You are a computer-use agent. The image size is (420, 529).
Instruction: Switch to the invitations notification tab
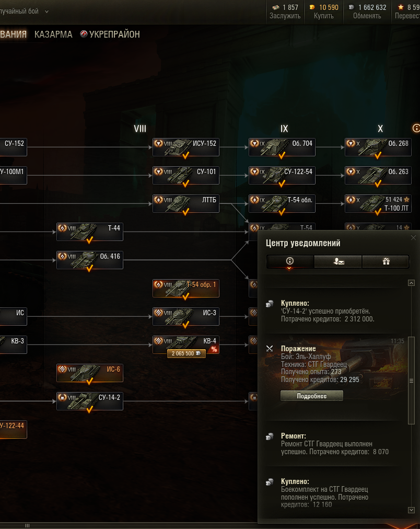[338, 261]
